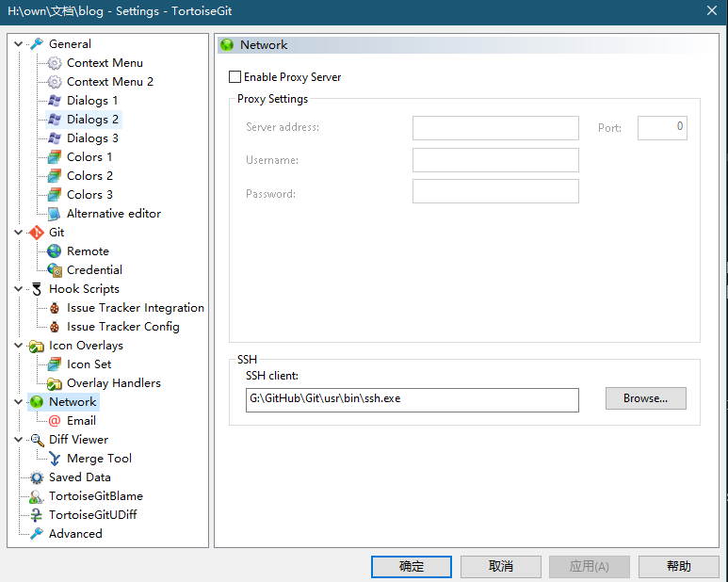728x582 pixels.
Task: Close the Settings dialog window
Action: (x=712, y=10)
